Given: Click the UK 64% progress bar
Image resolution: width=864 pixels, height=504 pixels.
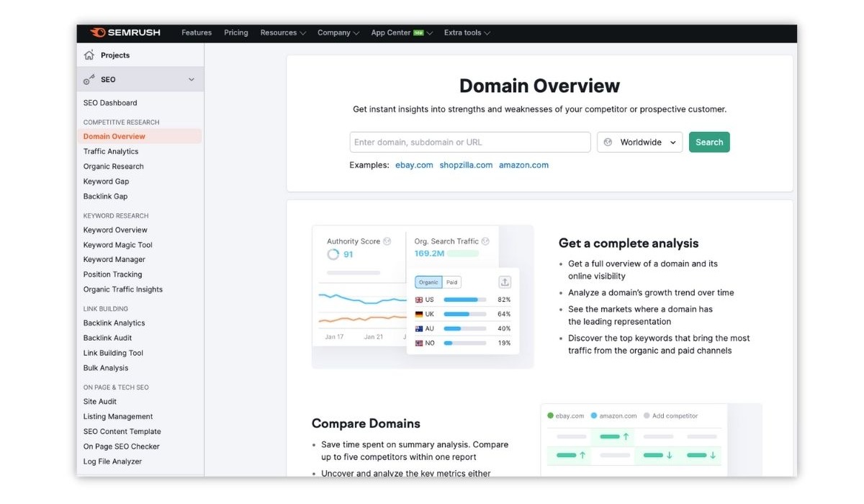Looking at the screenshot, I should [465, 314].
